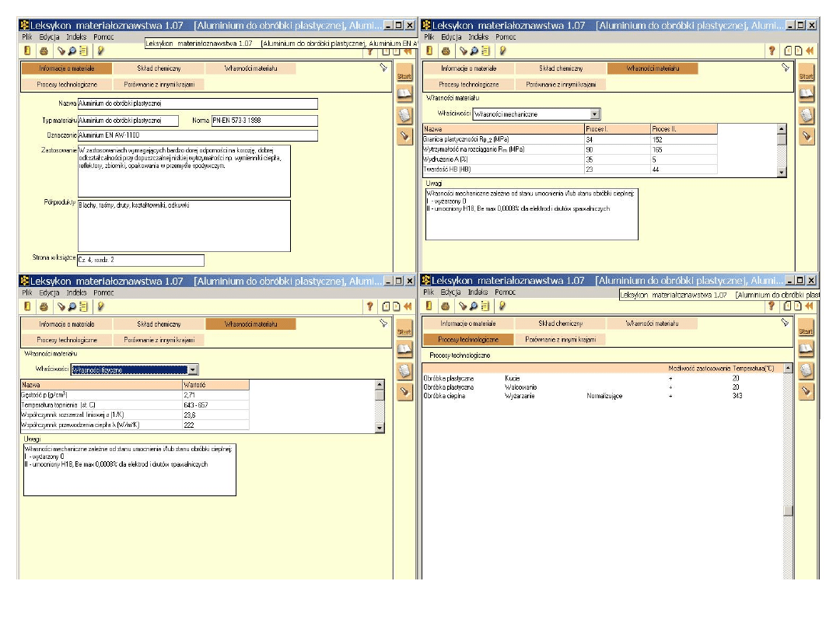Click the printer icon in the Informacje o materiale window
This screenshot has height=630, width=840.
click(x=44, y=51)
